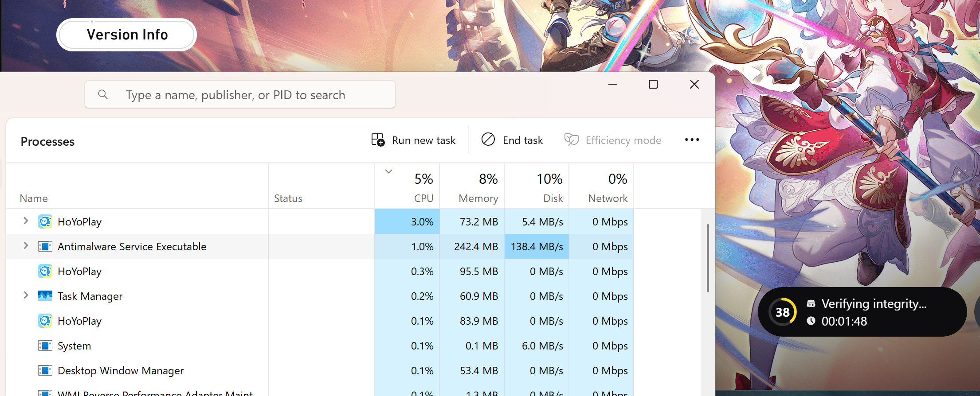Viewport: 980px width, 396px height.
Task: Click Verifying integrity status in launcher
Action: pos(874,304)
